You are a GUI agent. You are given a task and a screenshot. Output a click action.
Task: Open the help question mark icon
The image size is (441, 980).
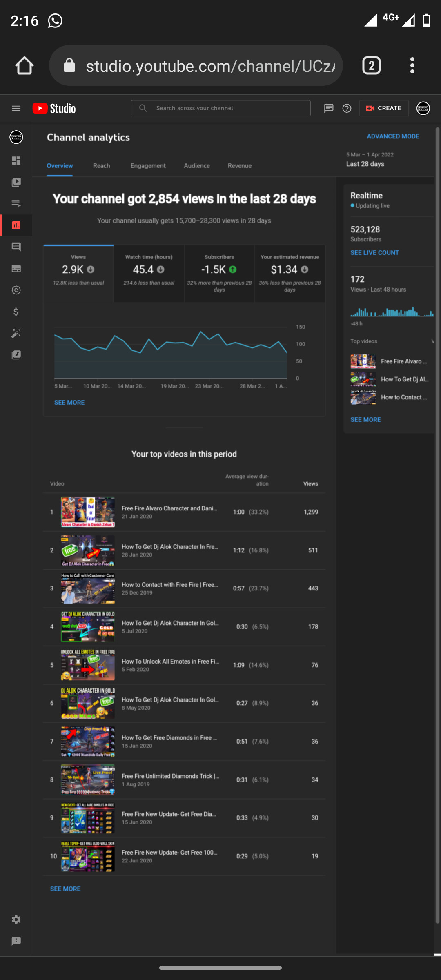click(347, 108)
